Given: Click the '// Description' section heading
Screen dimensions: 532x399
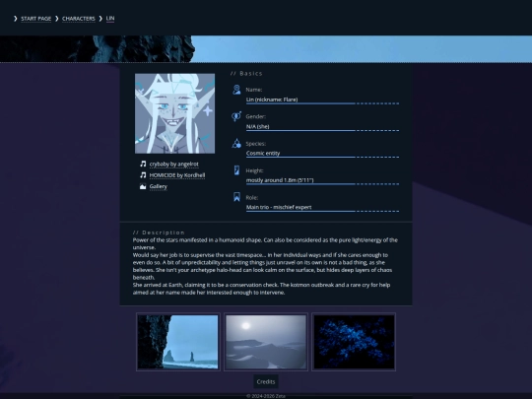Looking at the screenshot, I should pyautogui.click(x=159, y=233).
